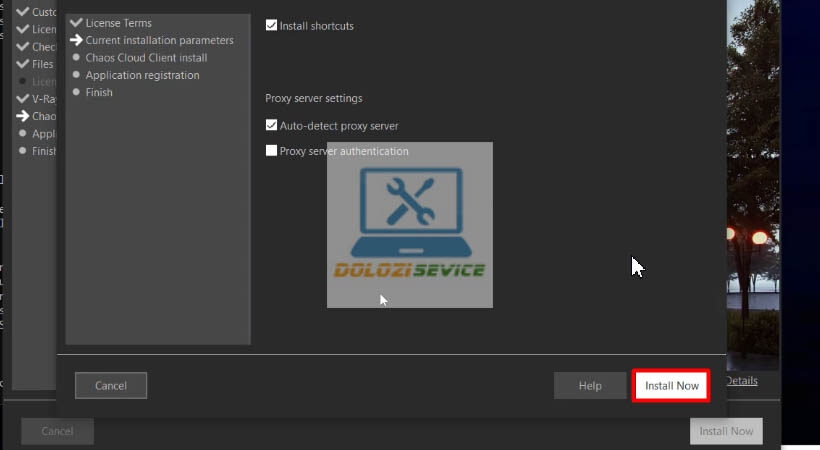Enable Proxy server authentication
This screenshot has height=450, width=820.
(x=272, y=151)
